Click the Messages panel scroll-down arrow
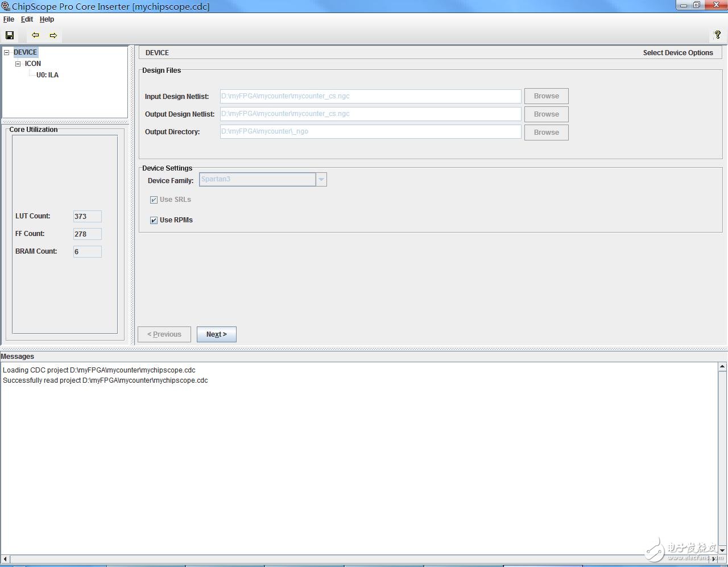The height and width of the screenshot is (567, 728). click(722, 550)
